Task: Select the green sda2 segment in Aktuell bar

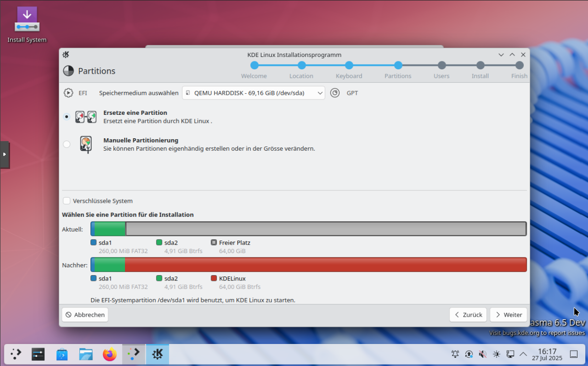Action: point(110,229)
